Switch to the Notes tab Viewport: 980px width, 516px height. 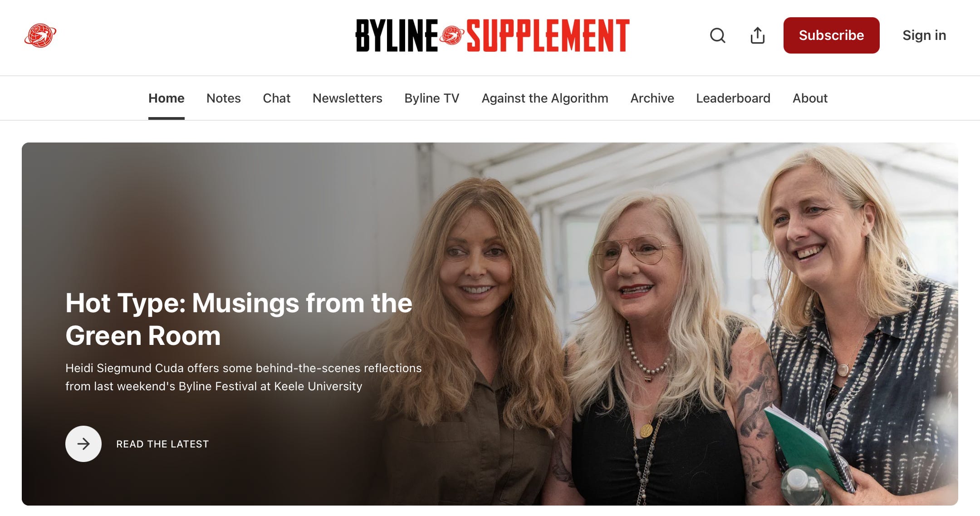tap(223, 98)
